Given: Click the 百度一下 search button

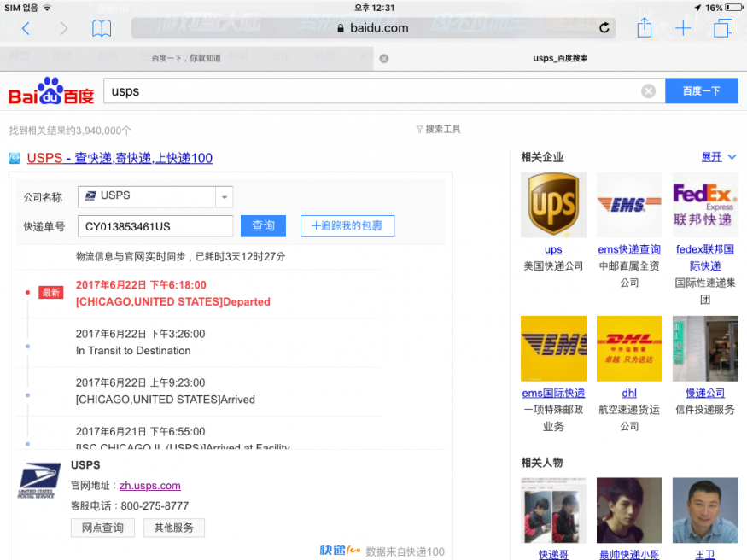Looking at the screenshot, I should point(701,91).
